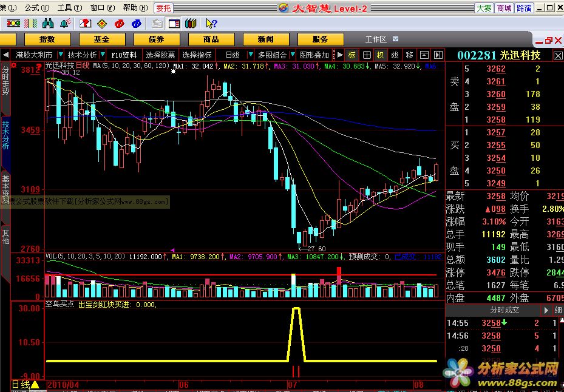
Task: Click the blue circular info icon
Action: click(137, 24)
